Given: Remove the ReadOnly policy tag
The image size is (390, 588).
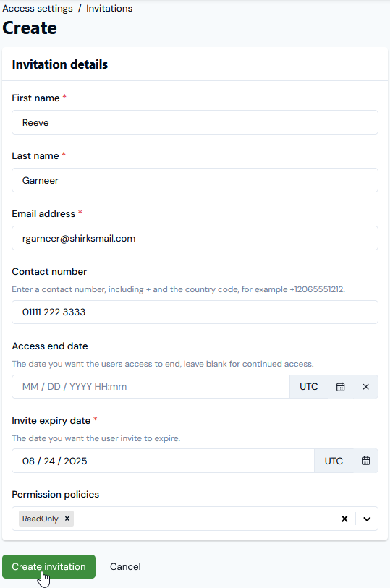Looking at the screenshot, I should click(67, 519).
